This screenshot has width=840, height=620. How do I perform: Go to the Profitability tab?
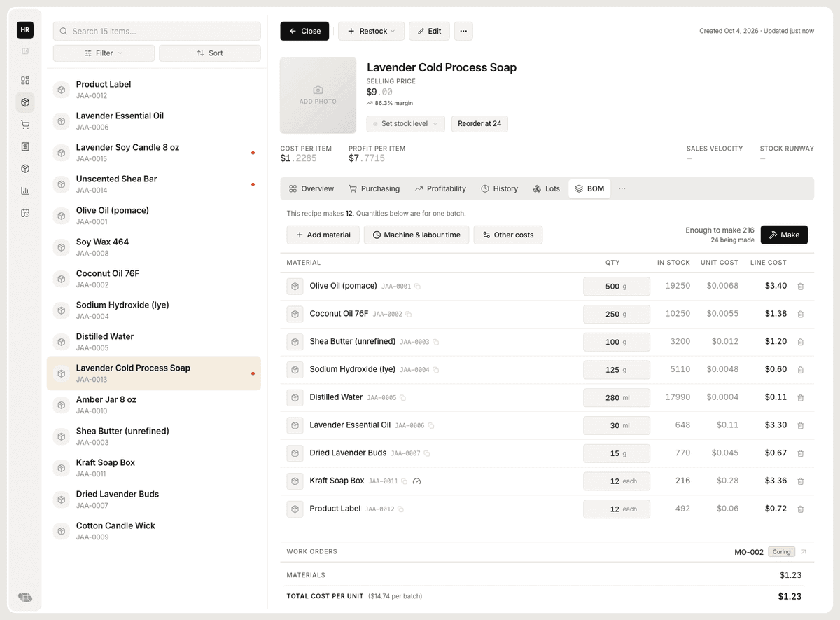coord(440,188)
